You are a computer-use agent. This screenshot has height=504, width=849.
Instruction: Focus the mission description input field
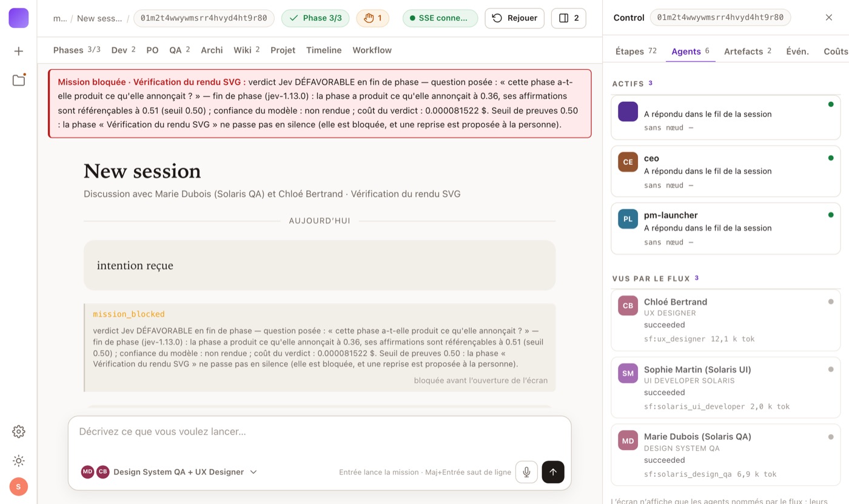pos(320,432)
